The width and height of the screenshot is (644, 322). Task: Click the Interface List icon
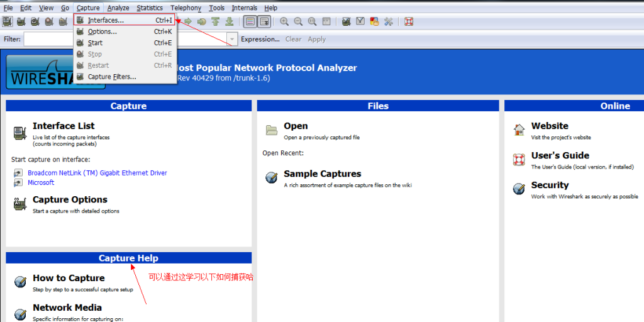(x=19, y=133)
